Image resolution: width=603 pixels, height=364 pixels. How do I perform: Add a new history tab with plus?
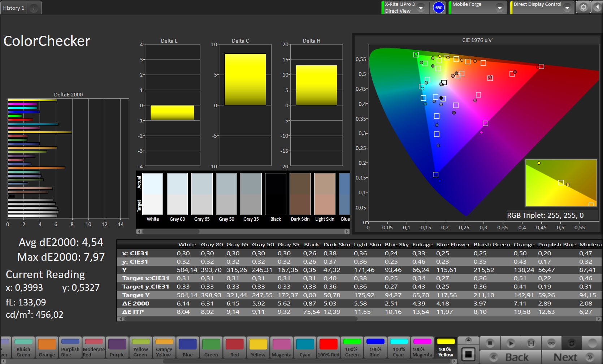pos(34,8)
